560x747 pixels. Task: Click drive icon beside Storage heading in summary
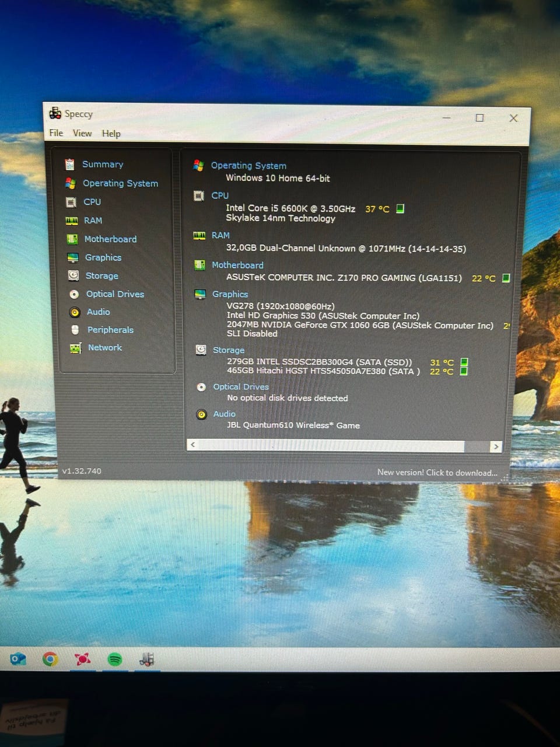[x=201, y=350]
